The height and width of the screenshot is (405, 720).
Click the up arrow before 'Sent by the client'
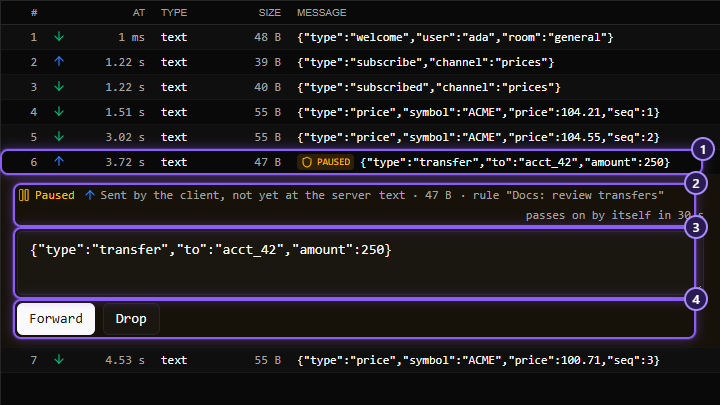coord(90,195)
